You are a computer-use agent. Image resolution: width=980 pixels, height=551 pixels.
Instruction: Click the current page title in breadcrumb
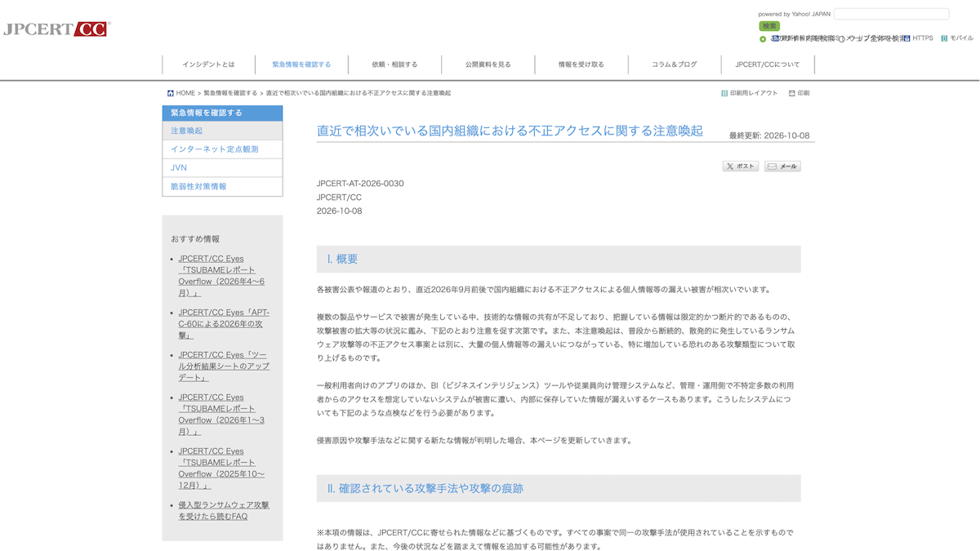358,93
